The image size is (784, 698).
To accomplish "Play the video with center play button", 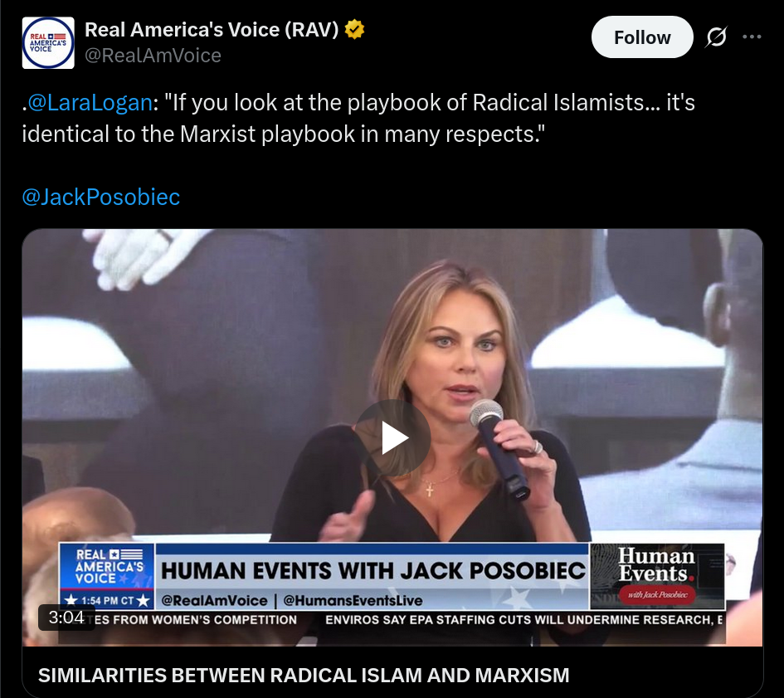I will click(393, 438).
